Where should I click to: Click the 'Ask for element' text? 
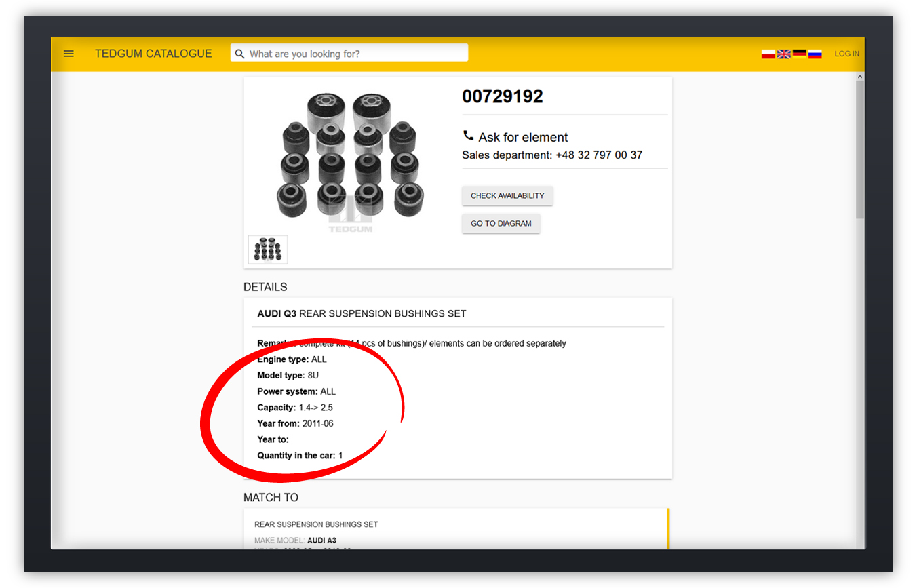(x=523, y=137)
